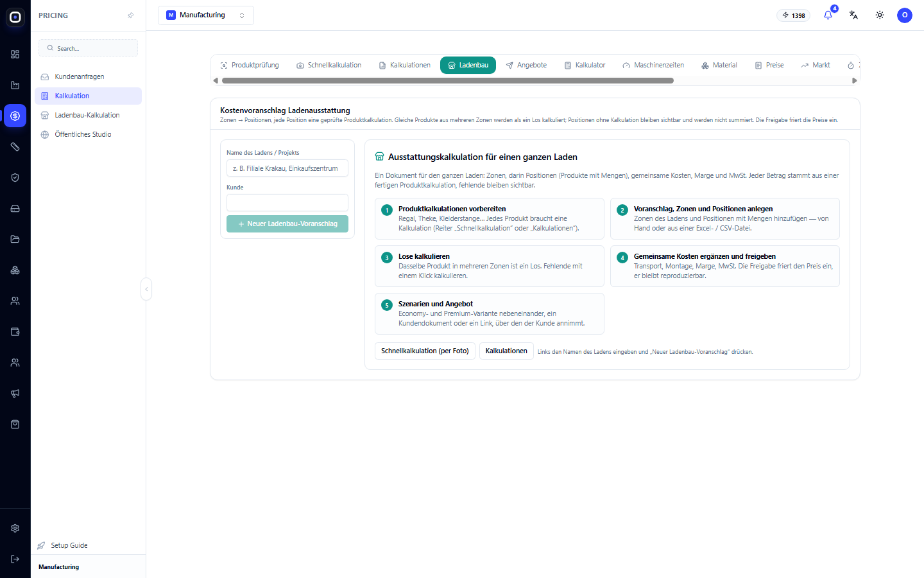Click the Kalkulationen button below the steps
Viewport: 924px width, 578px height.
tap(506, 351)
